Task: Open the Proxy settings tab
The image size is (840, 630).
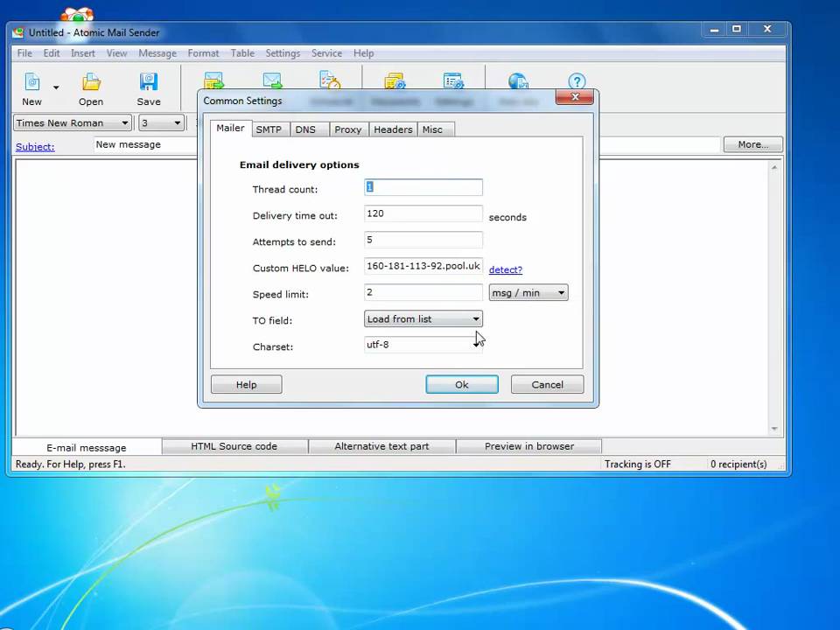Action: [x=347, y=129]
